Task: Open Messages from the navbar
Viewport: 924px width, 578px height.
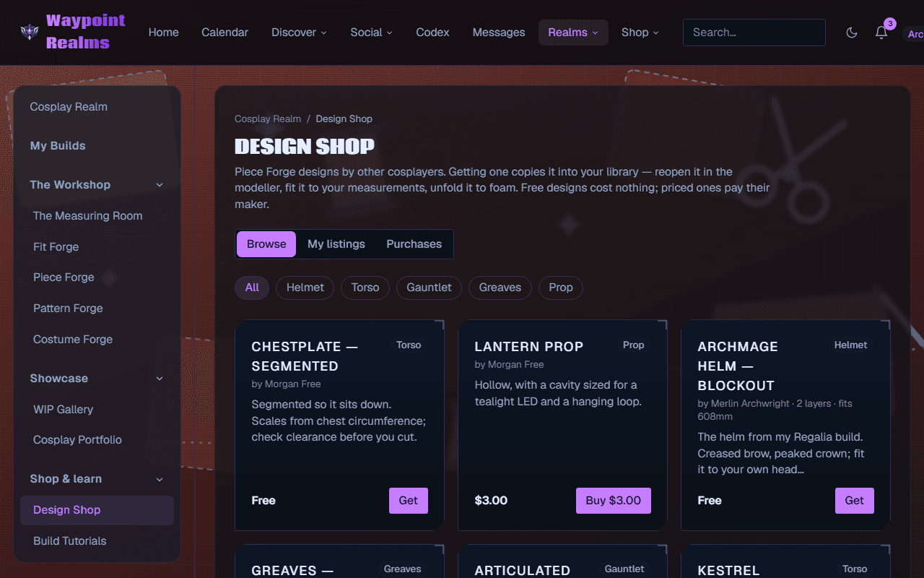Action: tap(499, 33)
